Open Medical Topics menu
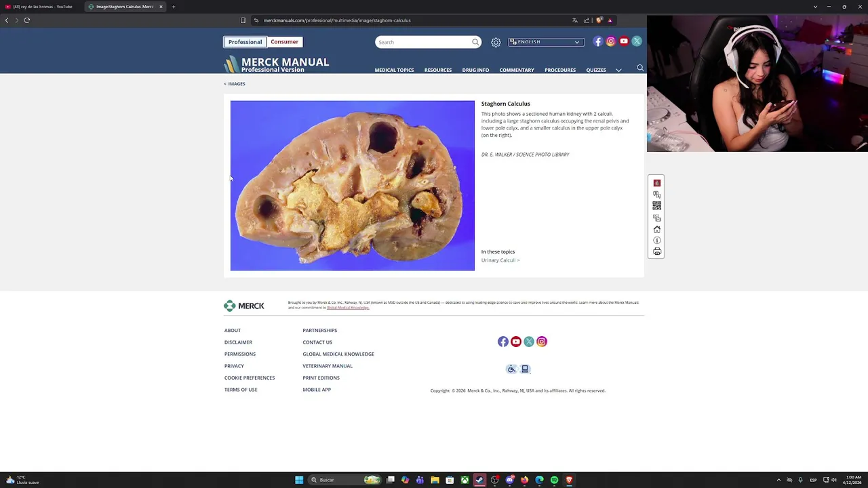 (394, 70)
